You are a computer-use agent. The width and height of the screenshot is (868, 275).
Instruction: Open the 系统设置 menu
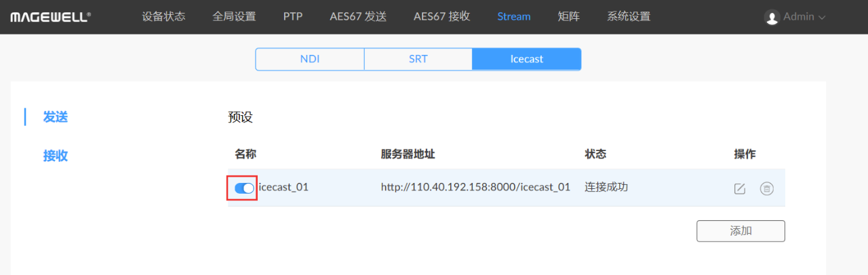click(629, 17)
